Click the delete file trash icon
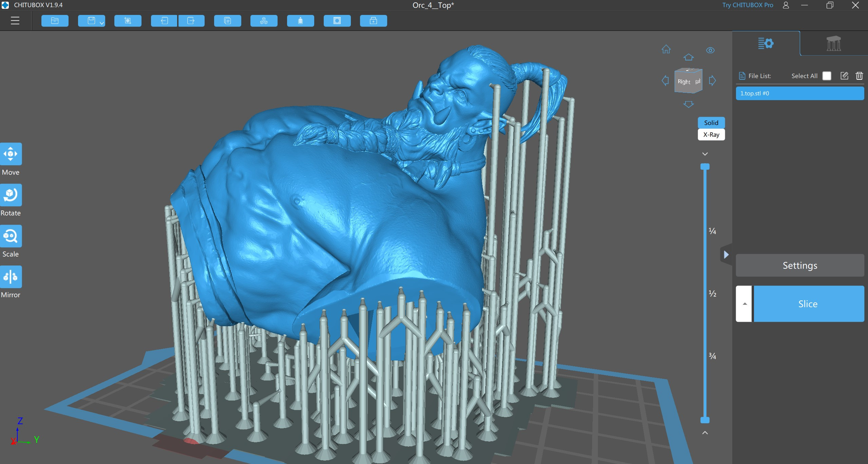 click(x=859, y=76)
